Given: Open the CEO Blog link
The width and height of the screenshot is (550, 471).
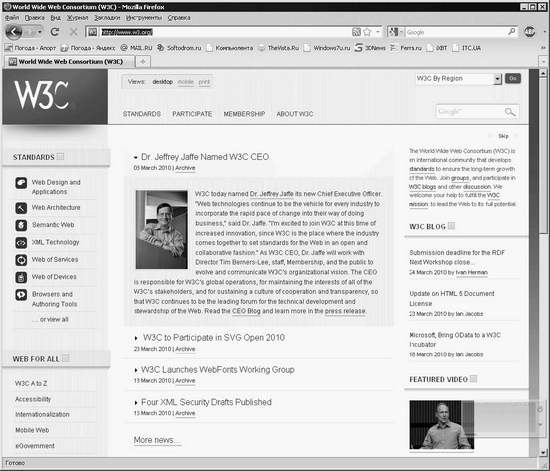Looking at the screenshot, I should pos(246,311).
